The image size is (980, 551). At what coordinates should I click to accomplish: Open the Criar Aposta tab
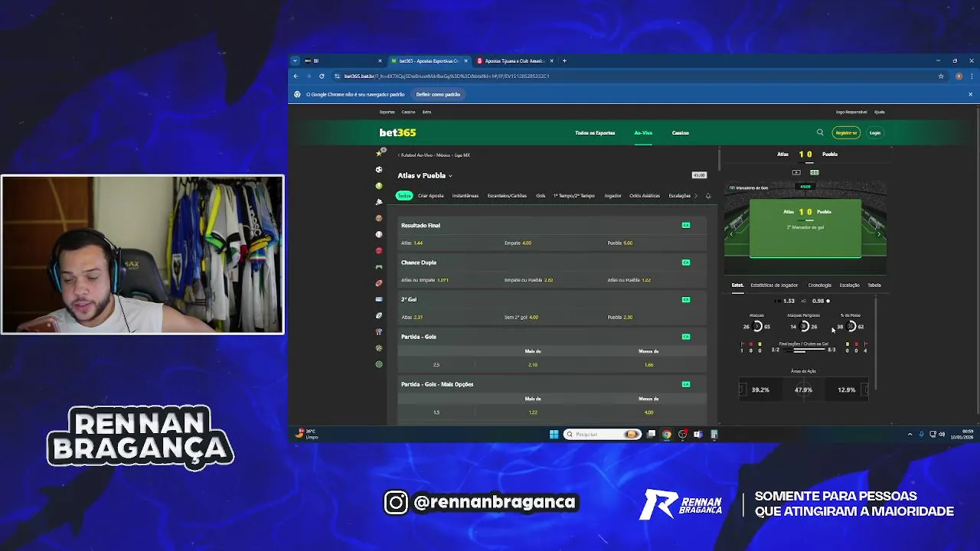[431, 196]
